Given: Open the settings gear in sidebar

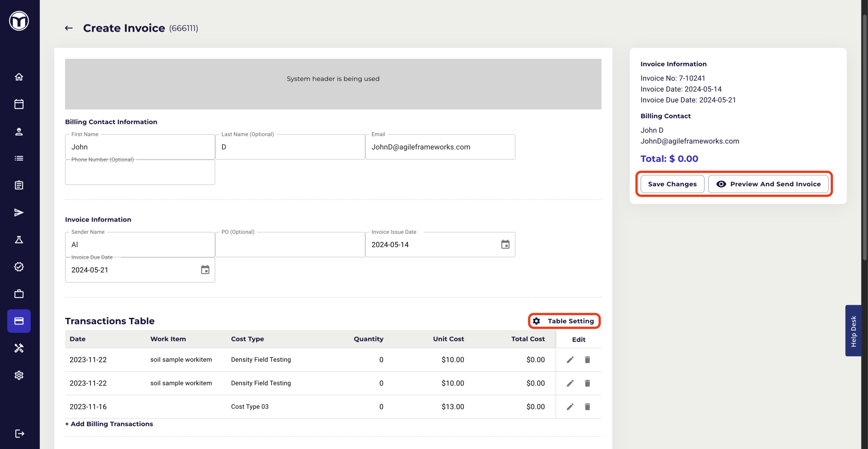Looking at the screenshot, I should (19, 375).
